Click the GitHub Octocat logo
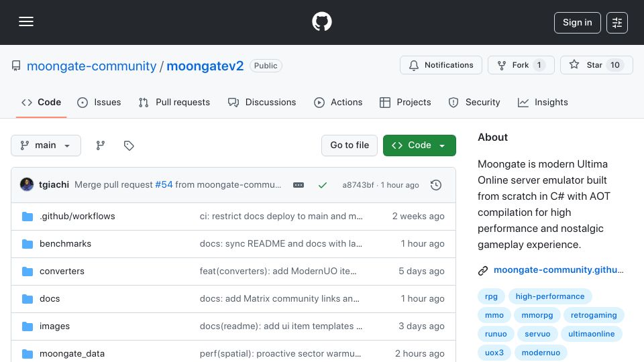The height and width of the screenshot is (362, 644). coord(321,21)
